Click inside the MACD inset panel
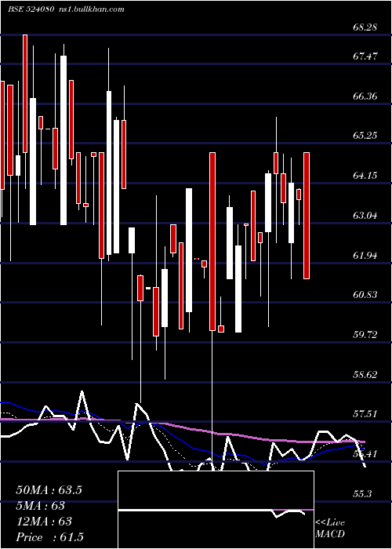 [216, 510]
